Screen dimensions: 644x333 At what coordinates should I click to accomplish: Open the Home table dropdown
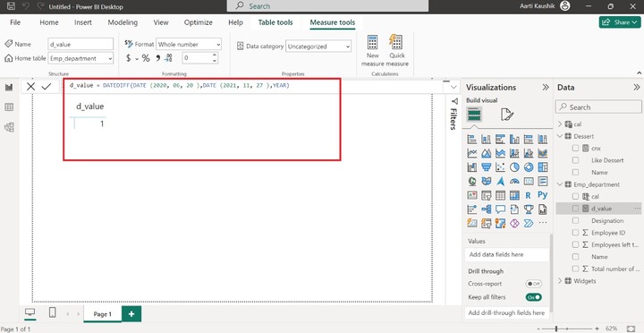80,58
